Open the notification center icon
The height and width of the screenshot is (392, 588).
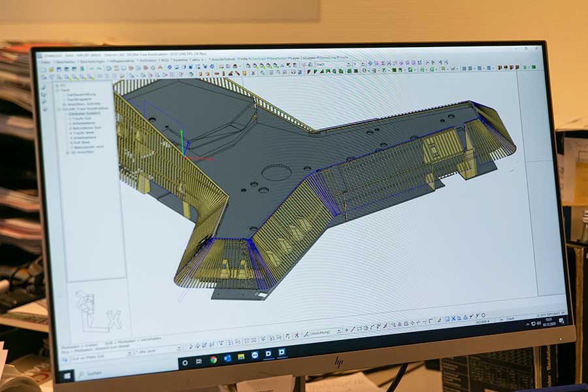[561, 320]
